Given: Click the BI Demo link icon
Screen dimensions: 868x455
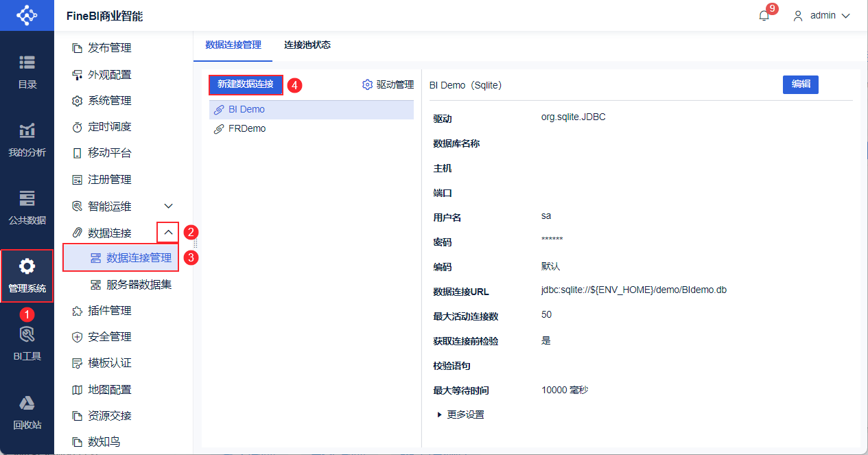Looking at the screenshot, I should click(219, 110).
